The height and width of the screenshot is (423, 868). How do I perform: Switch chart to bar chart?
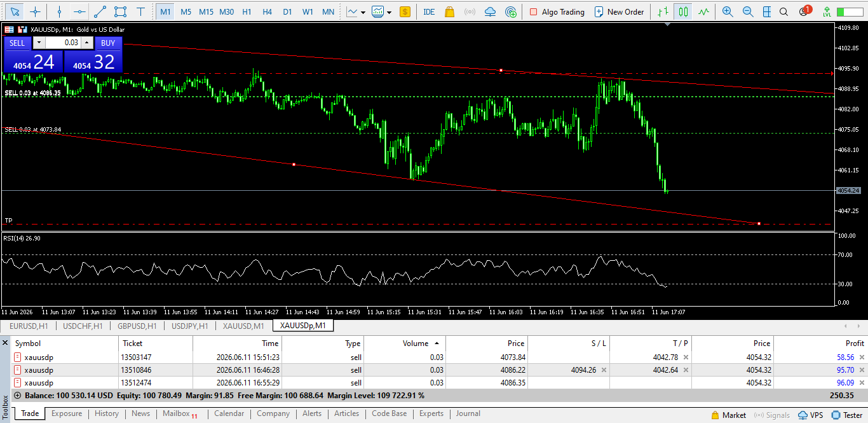663,11
